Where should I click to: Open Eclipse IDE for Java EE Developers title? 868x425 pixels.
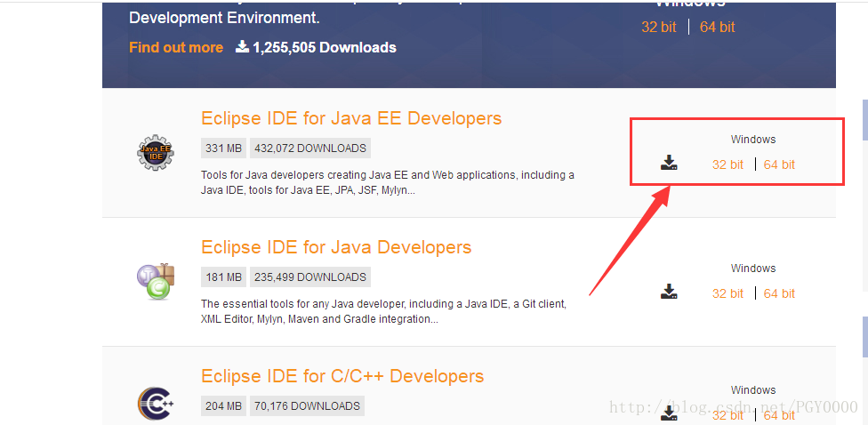tap(351, 118)
